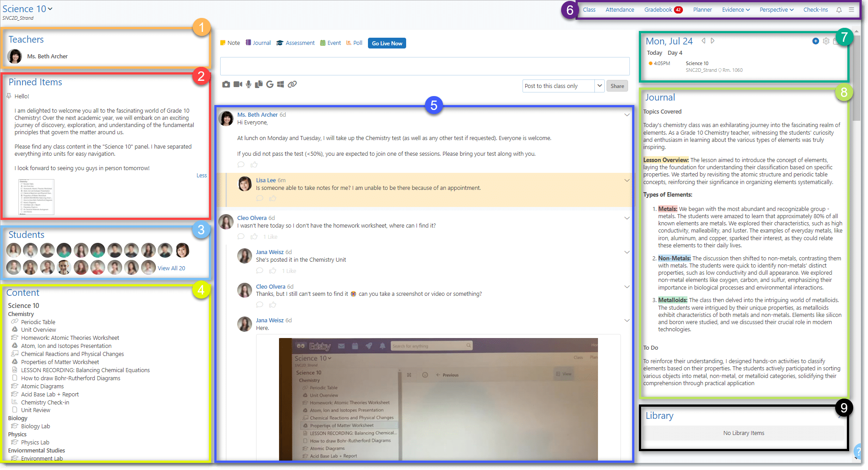
Task: Expand the Evidence menu
Action: click(x=736, y=10)
